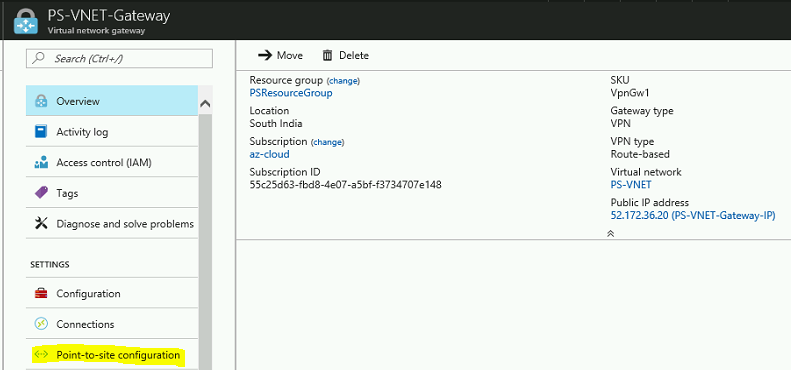Screen dimensions: 791x370
Task: Open the Connections settings
Action: point(112,324)
